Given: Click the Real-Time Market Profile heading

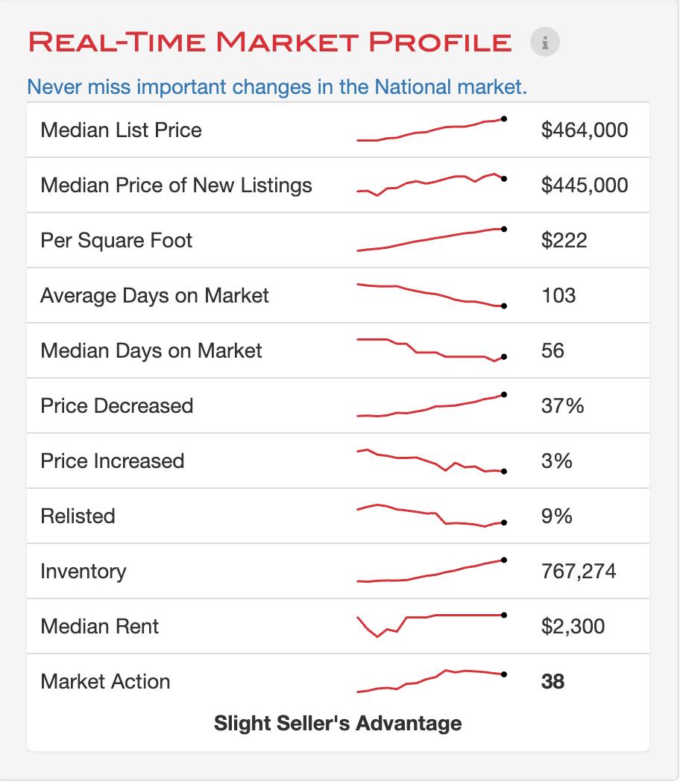Looking at the screenshot, I should pyautogui.click(x=270, y=42).
